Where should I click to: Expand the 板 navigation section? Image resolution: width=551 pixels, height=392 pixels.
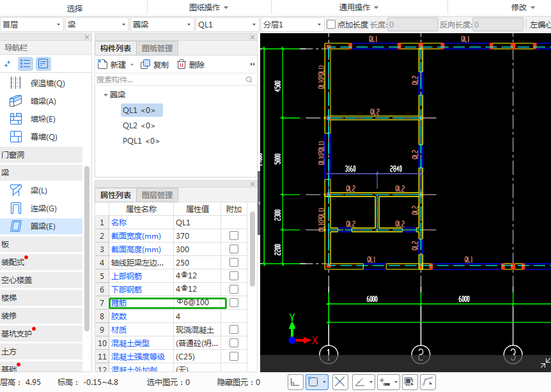tap(41, 245)
